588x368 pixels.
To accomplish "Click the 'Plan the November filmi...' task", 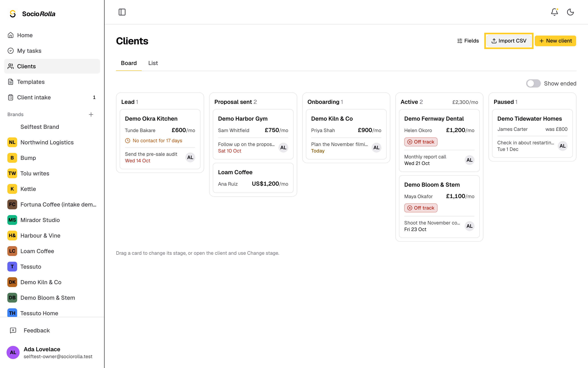I will pos(340,144).
